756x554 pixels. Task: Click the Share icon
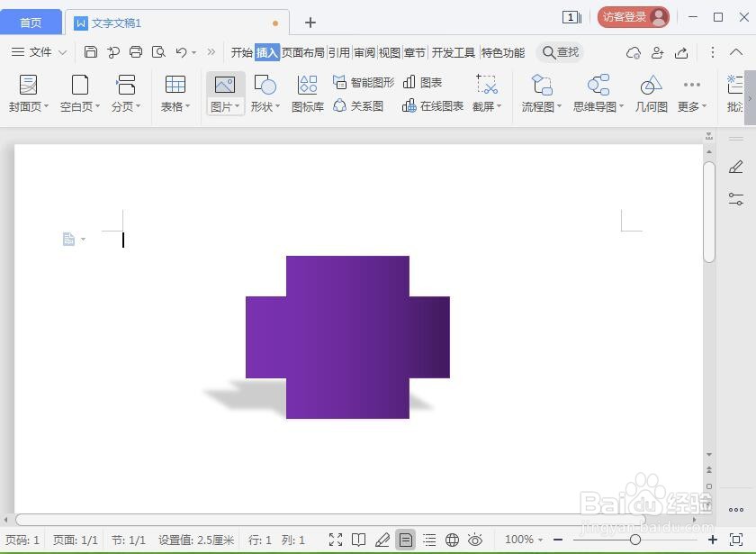(x=681, y=52)
